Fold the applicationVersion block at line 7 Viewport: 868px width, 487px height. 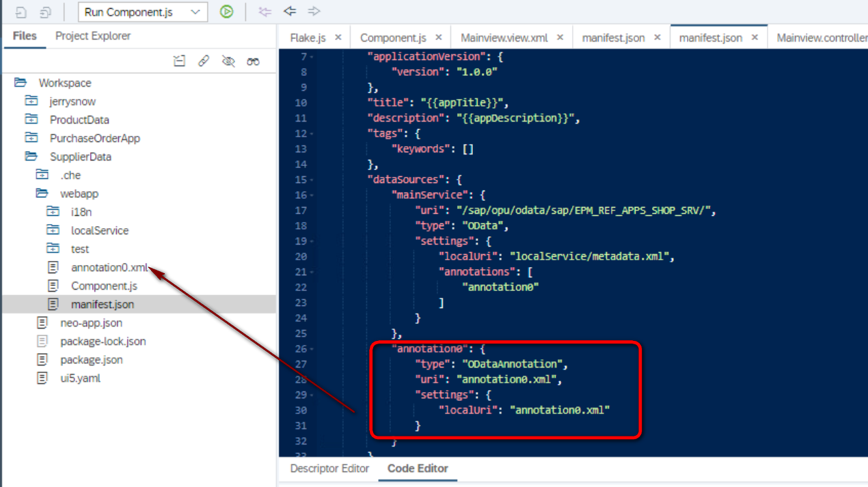312,57
